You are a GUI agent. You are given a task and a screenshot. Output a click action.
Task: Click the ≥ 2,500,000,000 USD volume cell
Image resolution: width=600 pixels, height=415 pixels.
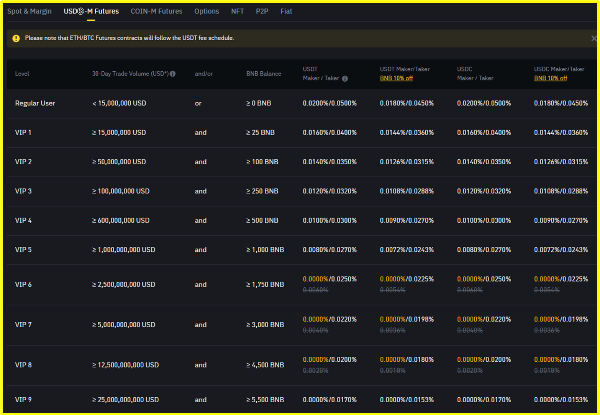(x=124, y=285)
